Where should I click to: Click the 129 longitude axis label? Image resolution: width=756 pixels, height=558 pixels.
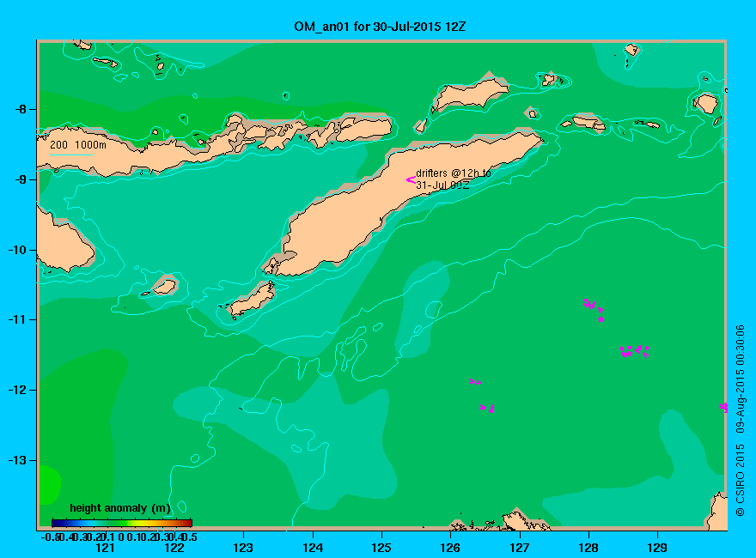coord(657,548)
